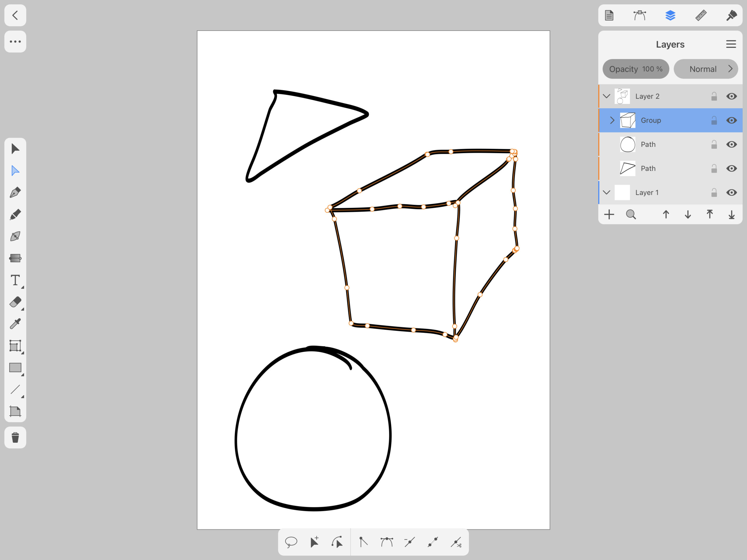The height and width of the screenshot is (560, 747).
Task: Select the Eraser tool
Action: click(15, 302)
